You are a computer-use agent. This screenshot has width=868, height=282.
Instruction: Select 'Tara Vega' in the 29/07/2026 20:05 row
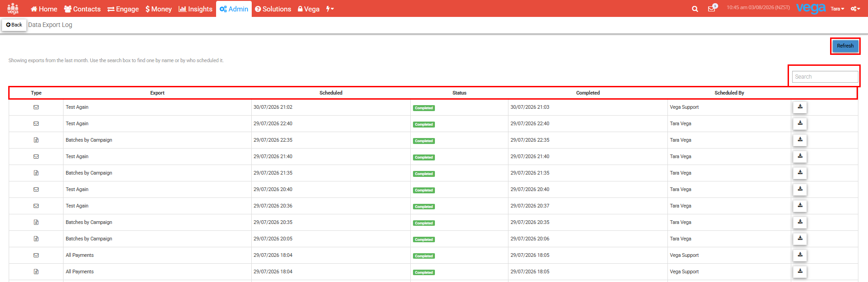tap(680, 239)
